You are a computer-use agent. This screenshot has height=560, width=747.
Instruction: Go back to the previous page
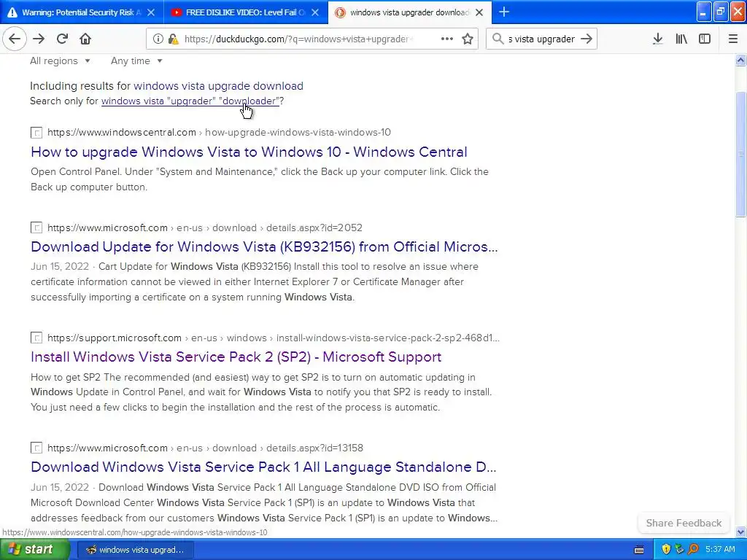point(15,39)
